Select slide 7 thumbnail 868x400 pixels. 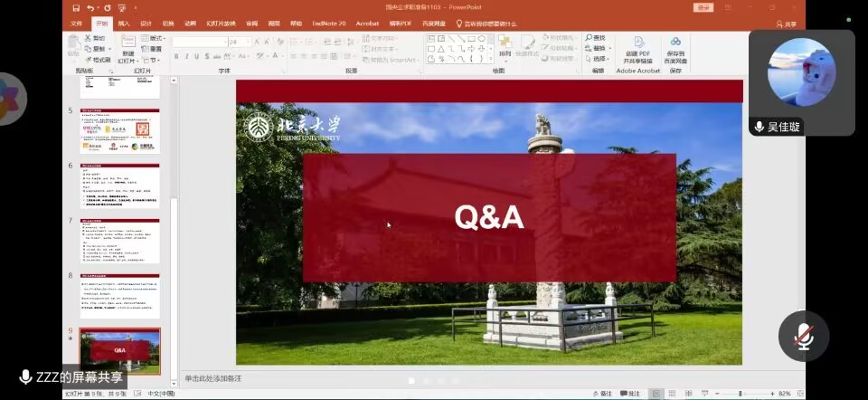[119, 239]
